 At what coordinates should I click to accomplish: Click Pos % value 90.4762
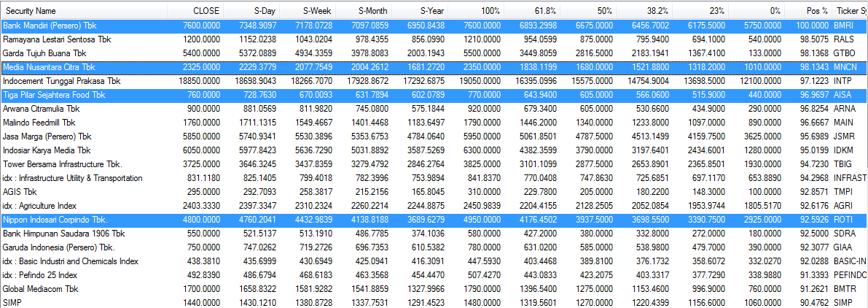pos(814,302)
